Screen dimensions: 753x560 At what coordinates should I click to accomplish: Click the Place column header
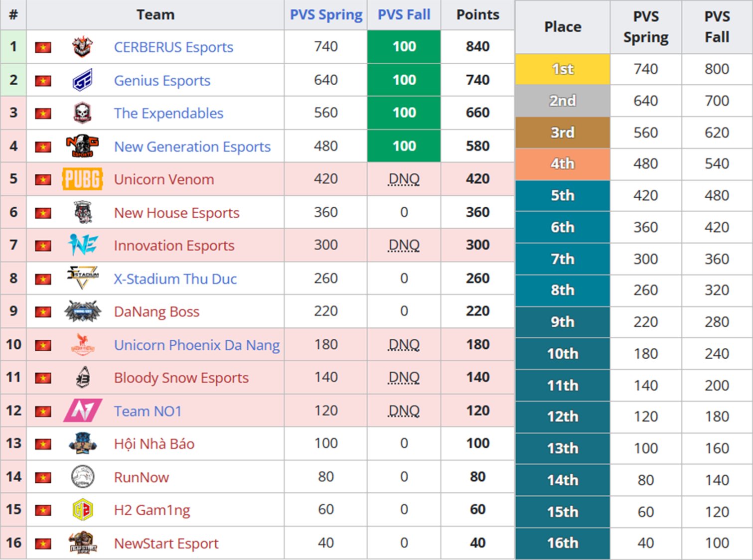563,27
